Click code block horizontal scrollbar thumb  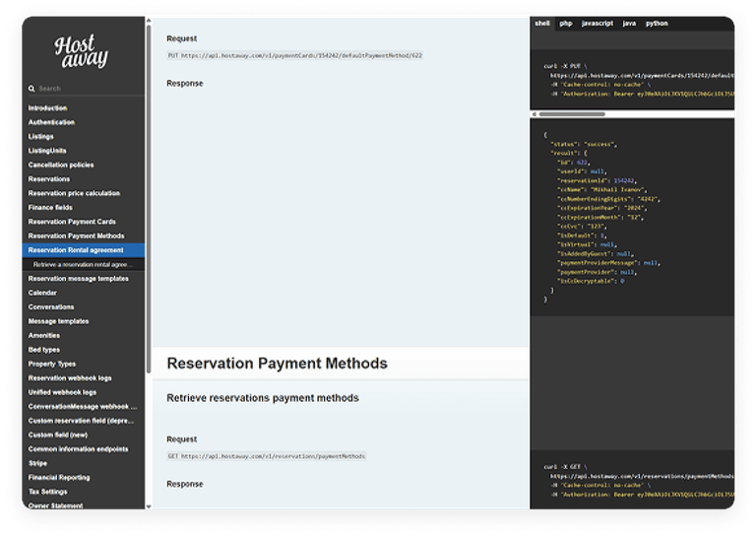point(572,114)
